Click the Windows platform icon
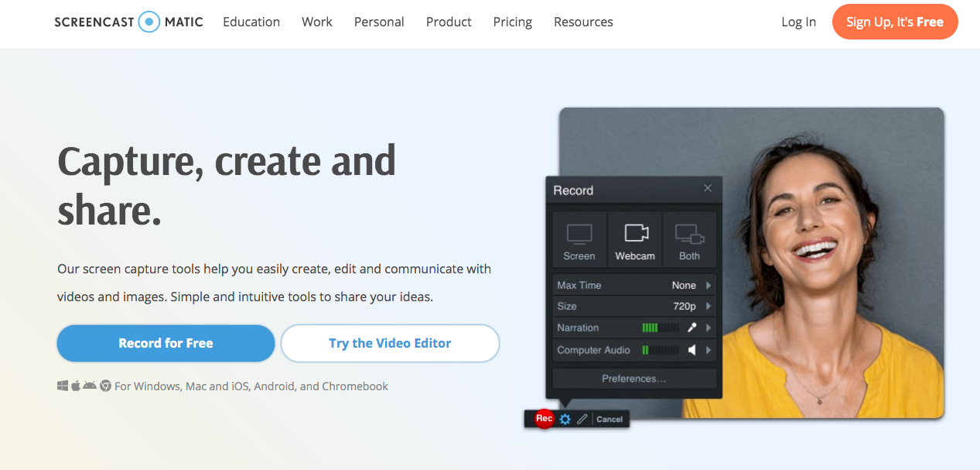Image resolution: width=980 pixels, height=470 pixels. tap(63, 386)
